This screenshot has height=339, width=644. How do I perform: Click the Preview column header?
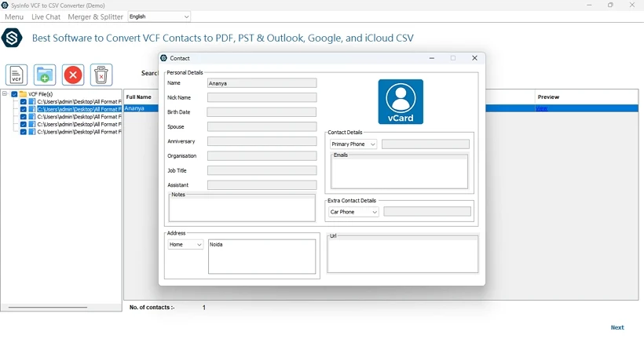click(x=548, y=97)
